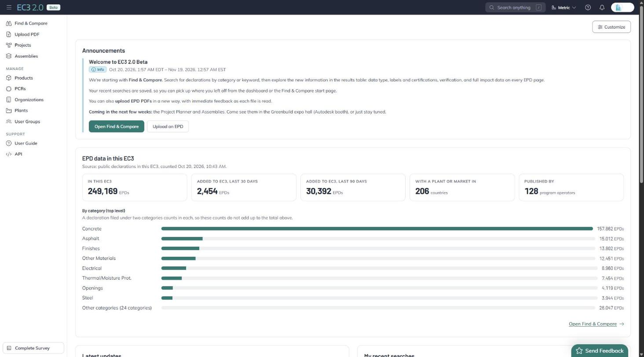Click the Upload an EPD button
This screenshot has height=357, width=644.
[x=168, y=126]
